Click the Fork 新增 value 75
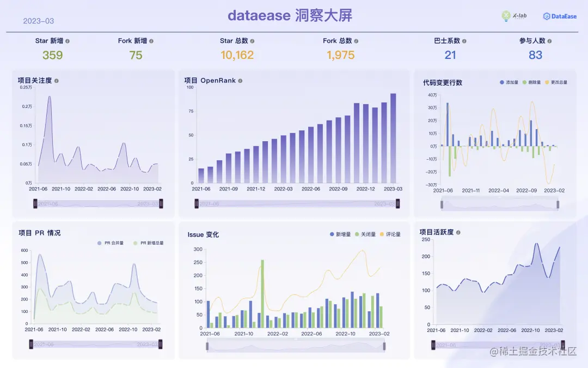This screenshot has height=368, width=588. coord(136,55)
